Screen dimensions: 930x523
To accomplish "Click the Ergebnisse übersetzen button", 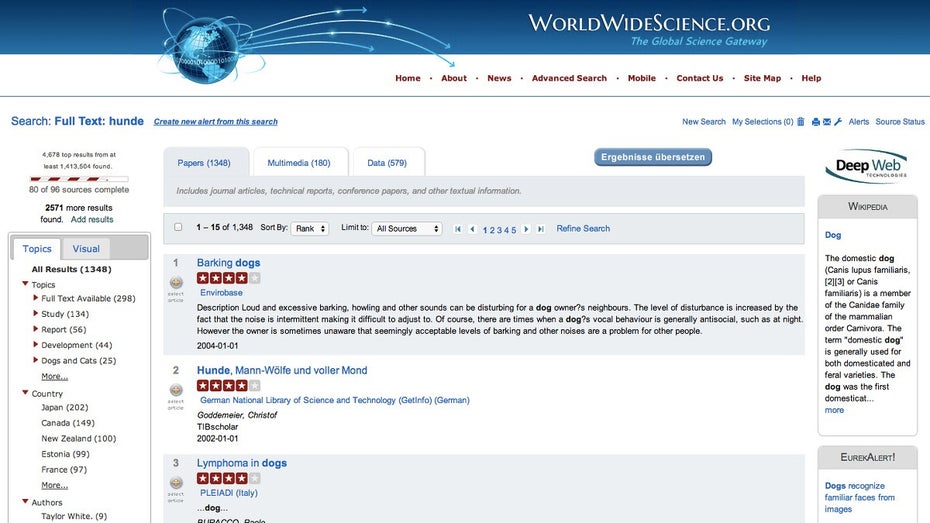I will coord(653,157).
